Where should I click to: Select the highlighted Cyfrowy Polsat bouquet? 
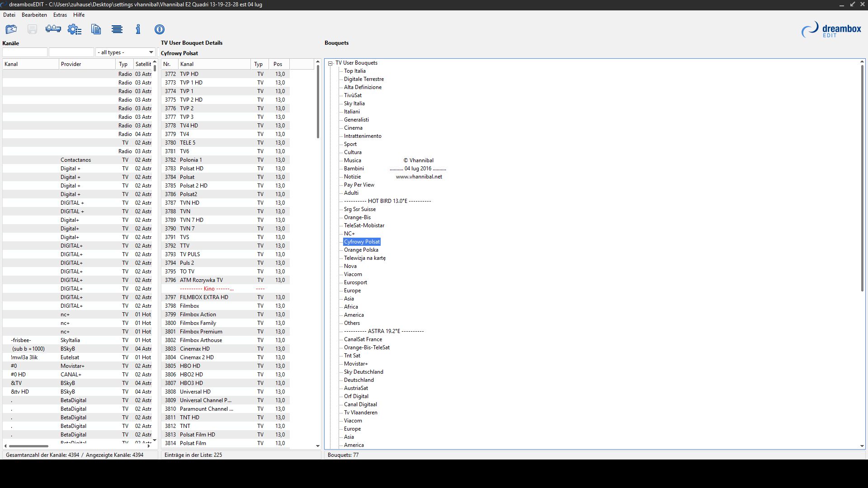362,242
